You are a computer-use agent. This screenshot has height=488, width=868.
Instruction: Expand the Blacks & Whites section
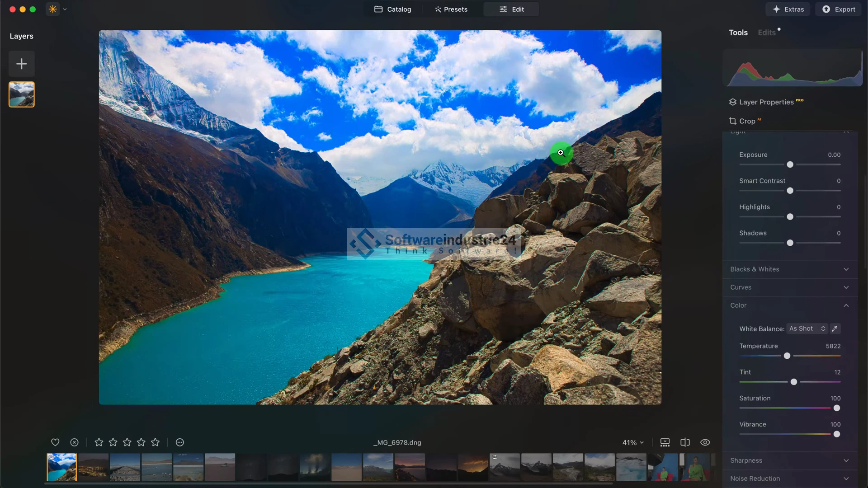[789, 269]
